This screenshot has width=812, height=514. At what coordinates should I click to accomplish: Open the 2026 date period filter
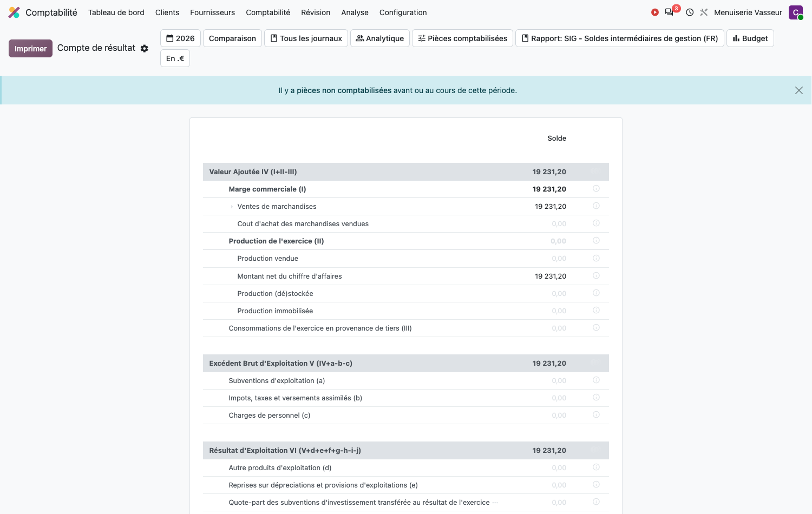click(180, 38)
